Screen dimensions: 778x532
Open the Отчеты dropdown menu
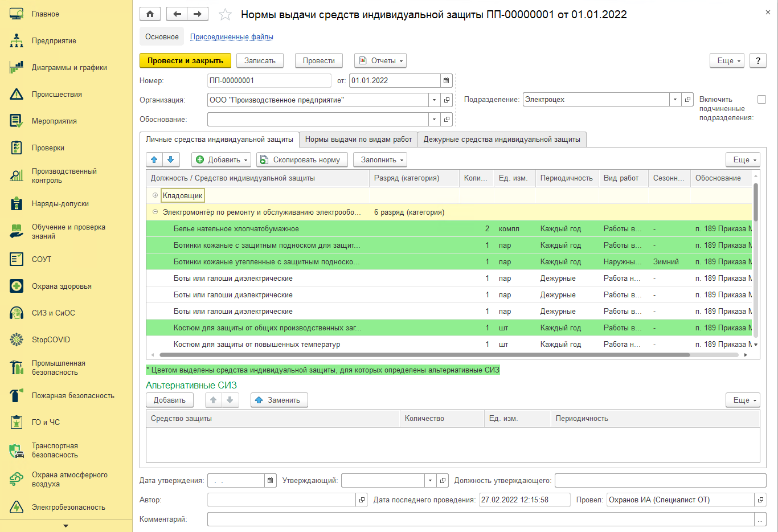tap(380, 61)
